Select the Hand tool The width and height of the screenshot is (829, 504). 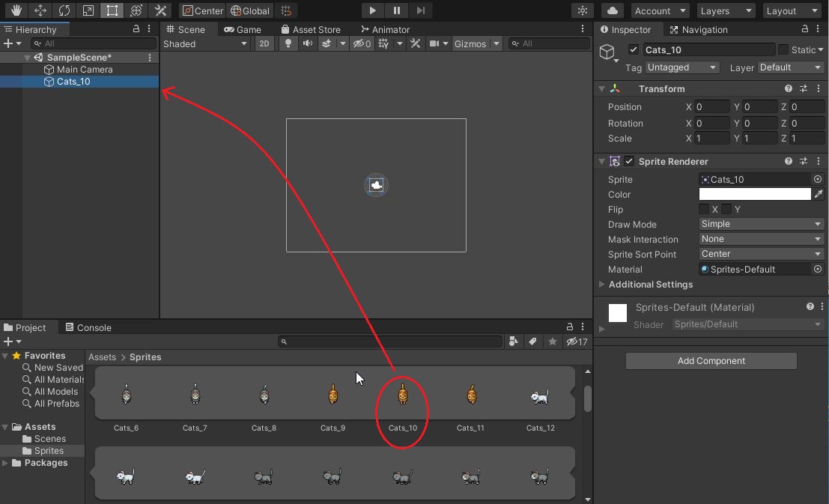click(16, 10)
